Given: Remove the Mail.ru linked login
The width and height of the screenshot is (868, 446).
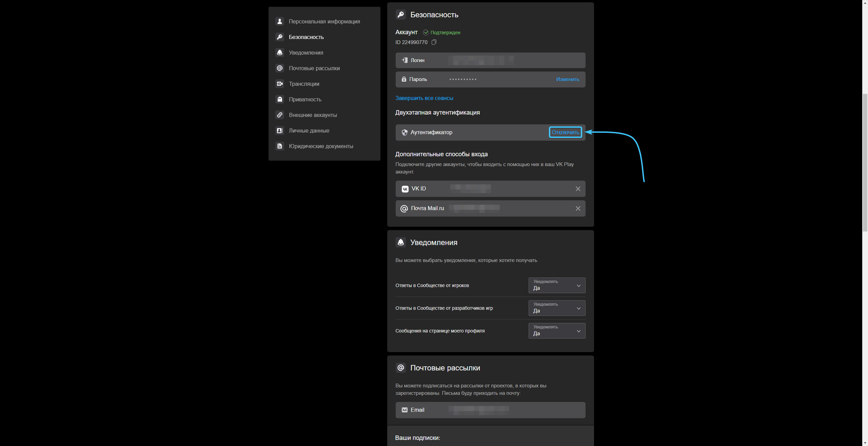Looking at the screenshot, I should (578, 208).
